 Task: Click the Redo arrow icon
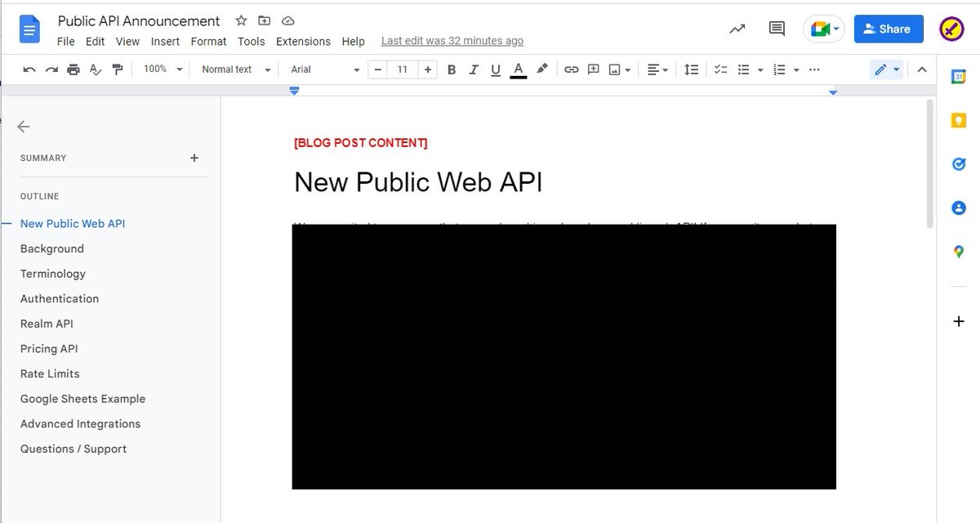pyautogui.click(x=51, y=69)
